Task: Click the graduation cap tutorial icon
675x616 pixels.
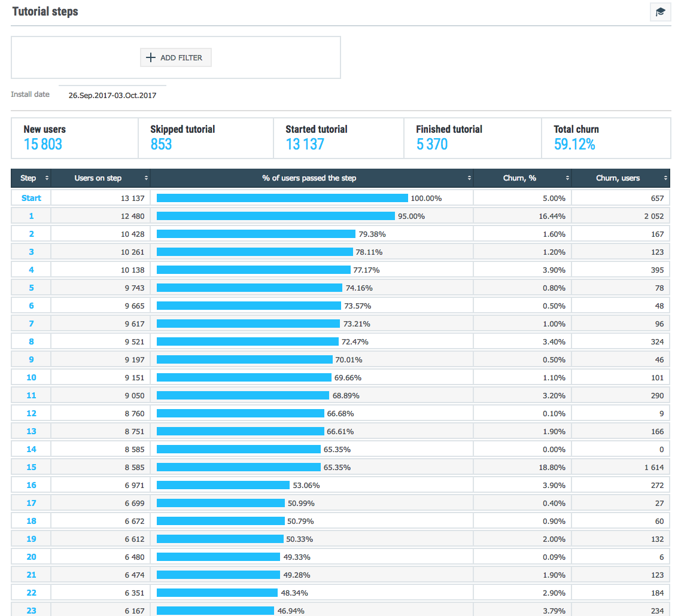Action: click(x=660, y=12)
